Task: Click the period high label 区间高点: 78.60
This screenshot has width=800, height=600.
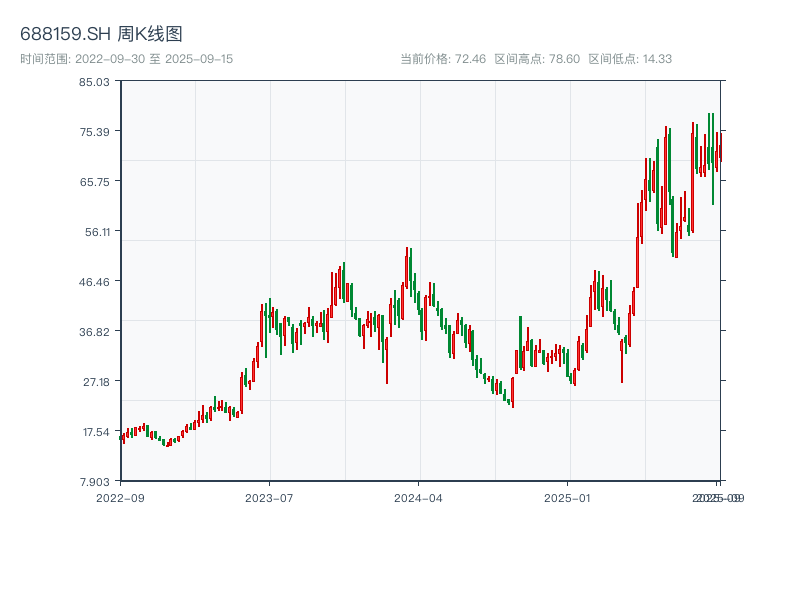Action: click(x=537, y=59)
